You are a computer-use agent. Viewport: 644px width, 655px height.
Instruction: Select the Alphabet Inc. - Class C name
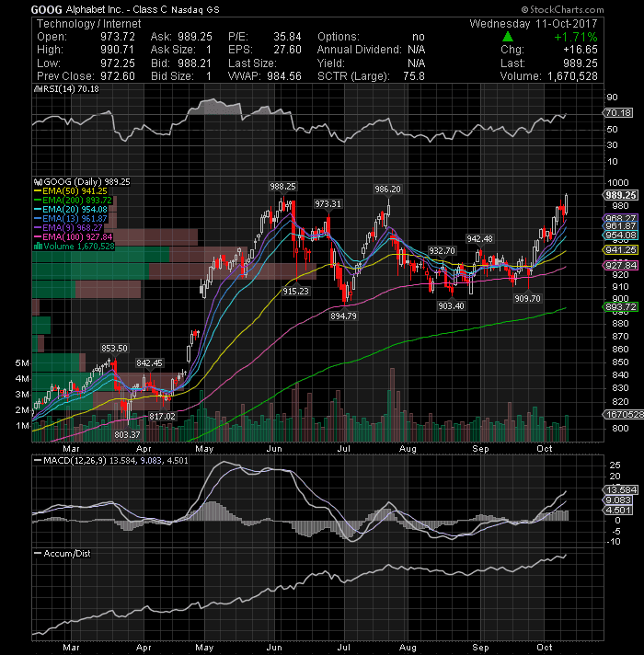click(117, 9)
